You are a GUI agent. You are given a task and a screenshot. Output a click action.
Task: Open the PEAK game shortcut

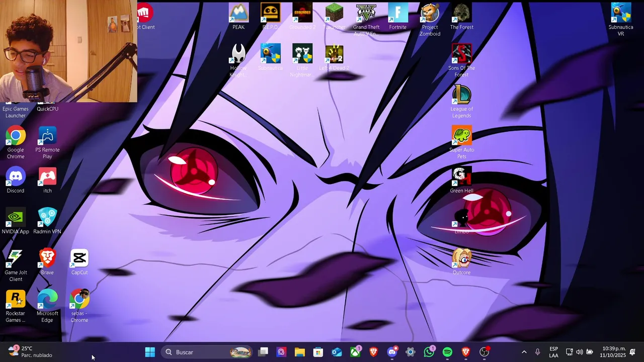tap(238, 16)
